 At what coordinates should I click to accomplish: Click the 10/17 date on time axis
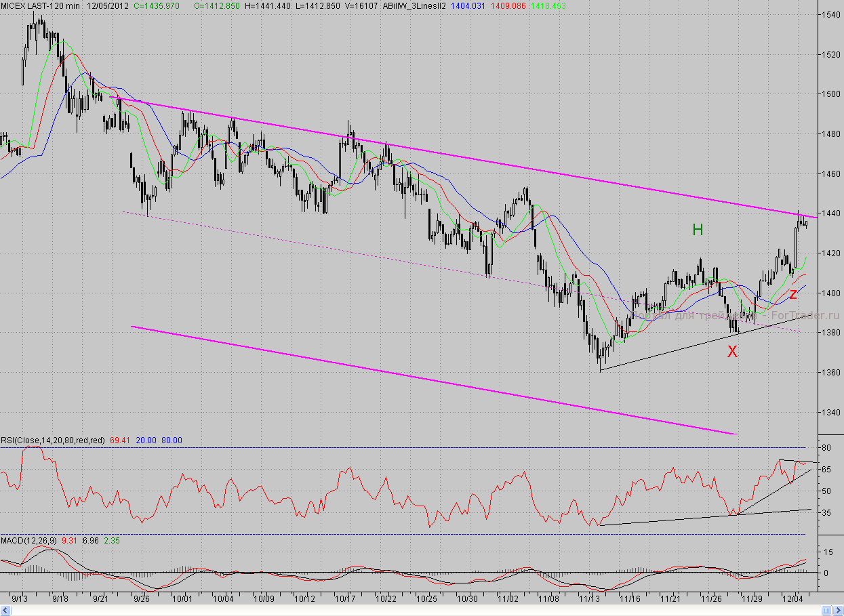pyautogui.click(x=346, y=599)
